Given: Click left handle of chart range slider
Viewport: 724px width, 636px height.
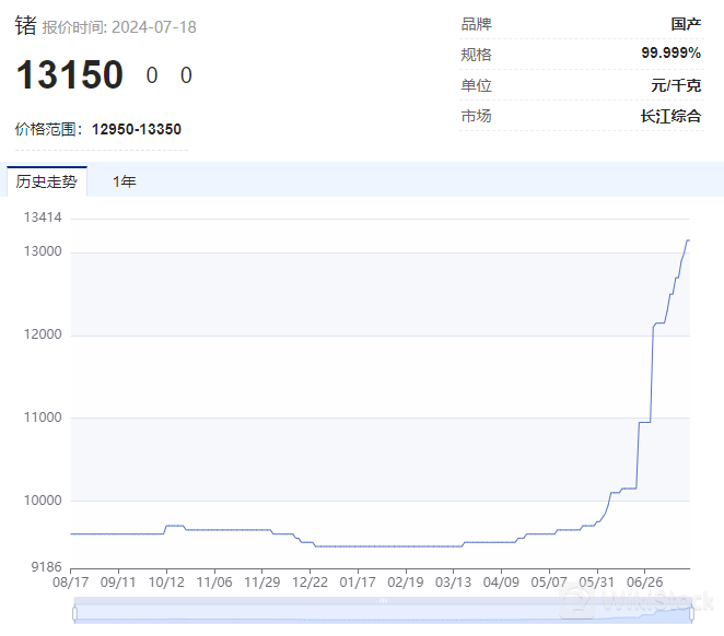Looking at the screenshot, I should (x=73, y=611).
